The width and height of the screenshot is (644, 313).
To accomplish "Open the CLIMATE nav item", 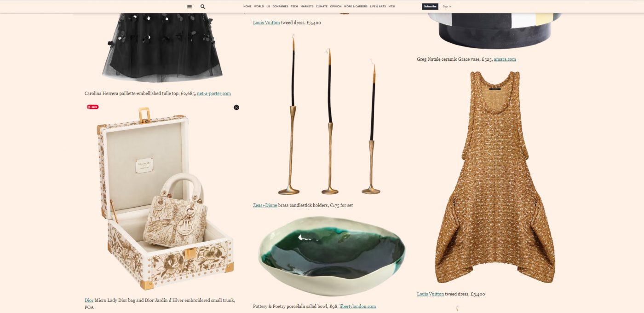I will pos(322,6).
